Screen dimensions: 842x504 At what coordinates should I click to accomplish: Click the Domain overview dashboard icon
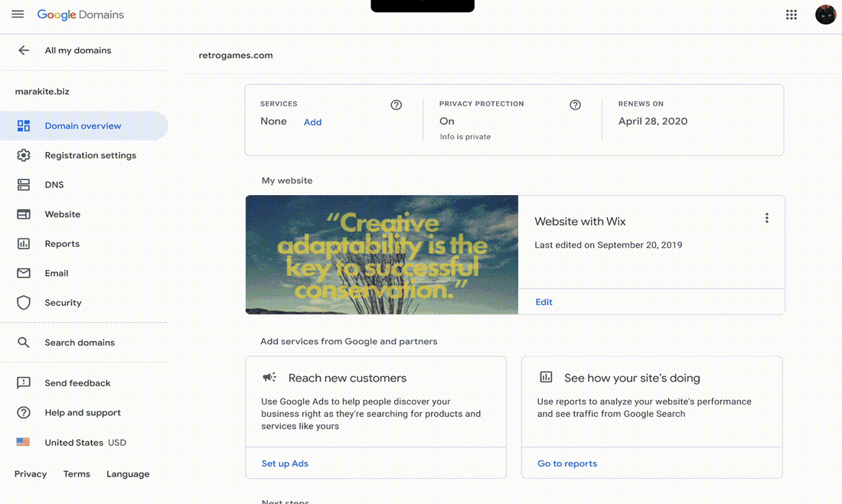24,125
